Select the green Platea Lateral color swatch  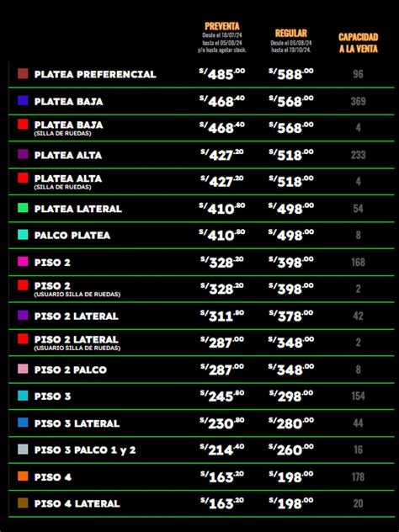tap(23, 208)
